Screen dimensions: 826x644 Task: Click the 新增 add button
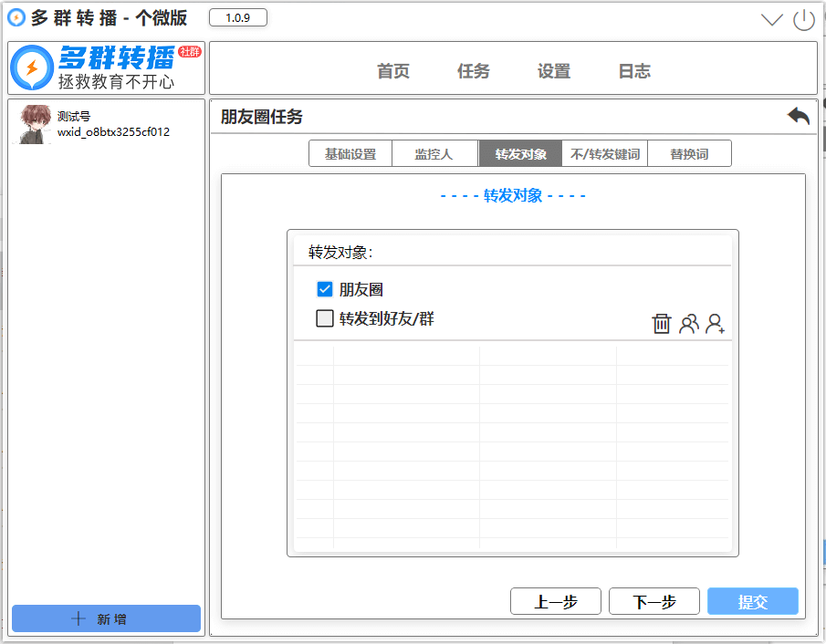point(106,618)
